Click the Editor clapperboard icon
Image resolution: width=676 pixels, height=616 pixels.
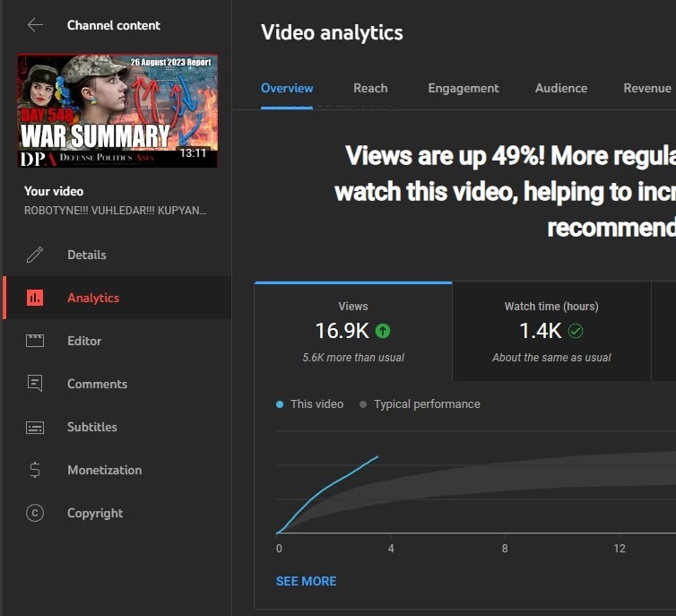pos(35,341)
